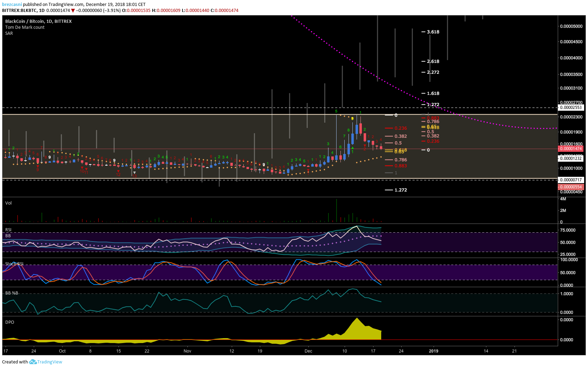The height and width of the screenshot is (368, 588).
Task: Click the red price tag 0.00000554
Action: pos(571,187)
